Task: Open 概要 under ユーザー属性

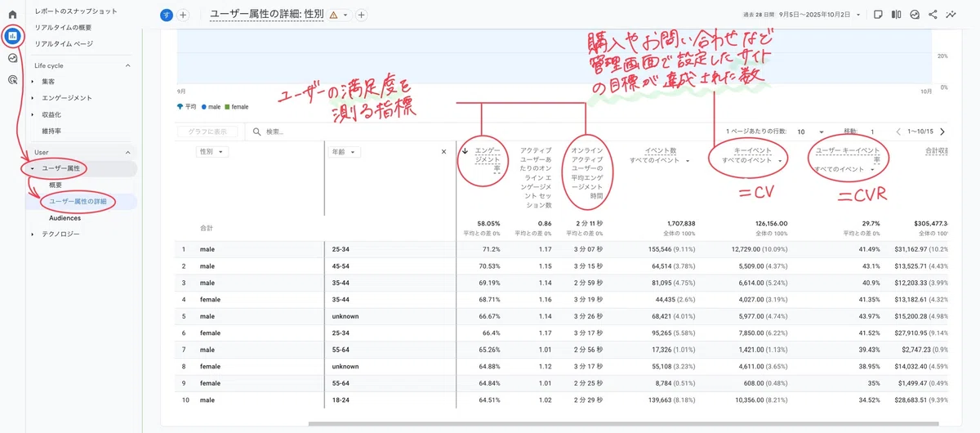Action: [x=56, y=185]
